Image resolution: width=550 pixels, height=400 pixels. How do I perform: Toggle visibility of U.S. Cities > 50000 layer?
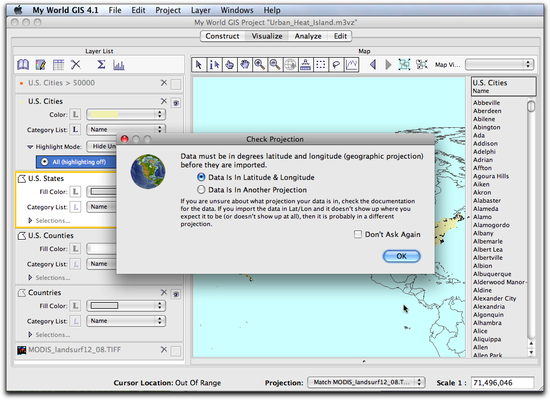(176, 84)
